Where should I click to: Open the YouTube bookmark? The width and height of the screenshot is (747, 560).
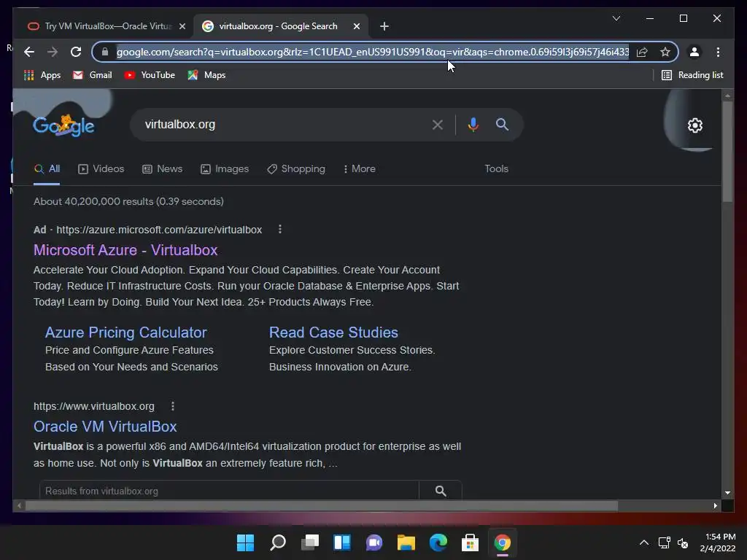coord(149,75)
